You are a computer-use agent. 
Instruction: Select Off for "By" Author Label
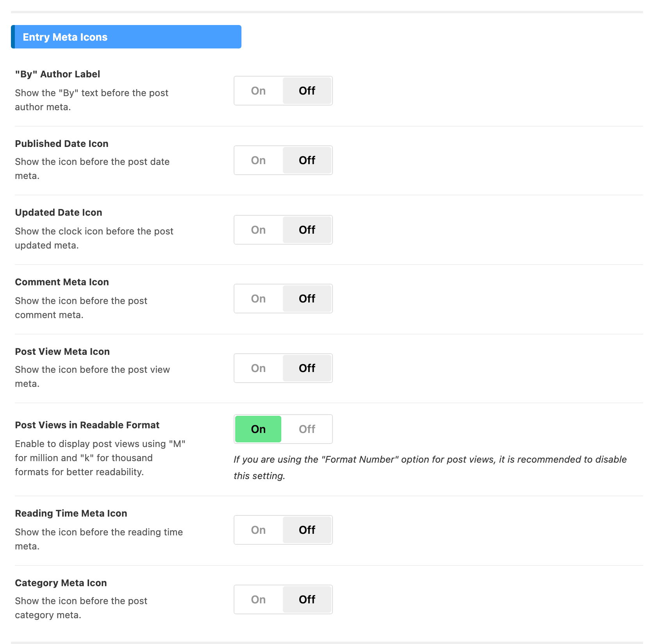click(x=307, y=91)
